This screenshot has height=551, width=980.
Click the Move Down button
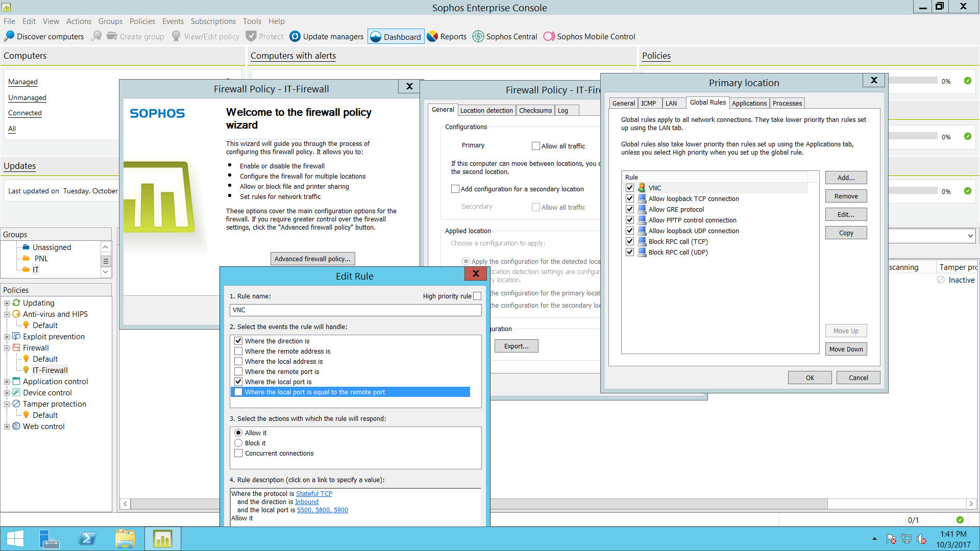coord(846,349)
